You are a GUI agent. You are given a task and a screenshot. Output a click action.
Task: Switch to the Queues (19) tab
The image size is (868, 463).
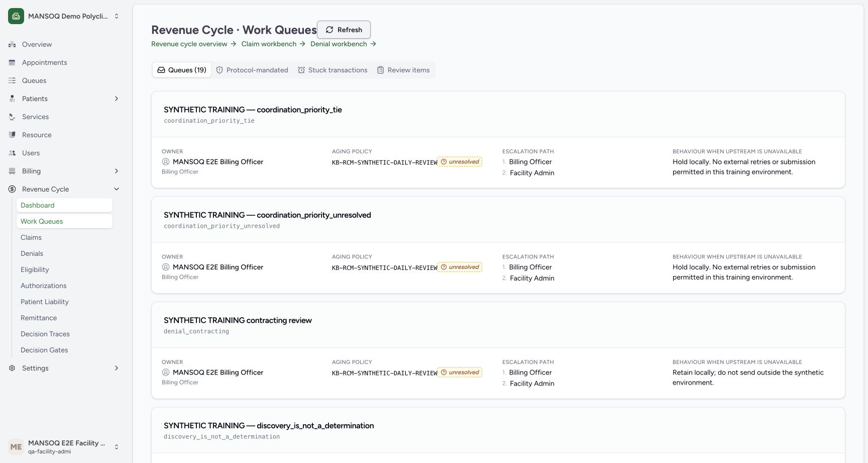point(182,70)
